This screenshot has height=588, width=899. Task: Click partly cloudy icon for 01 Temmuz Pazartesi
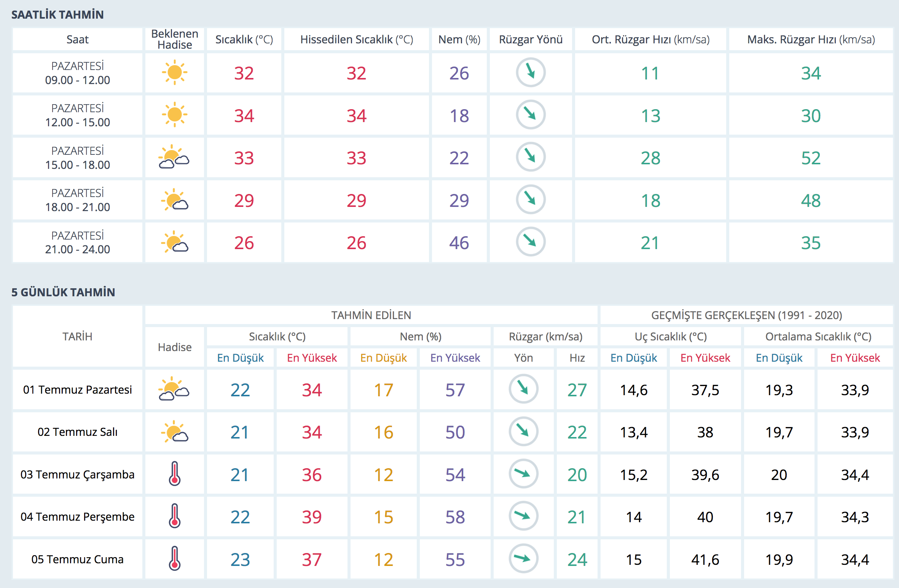[x=174, y=389]
